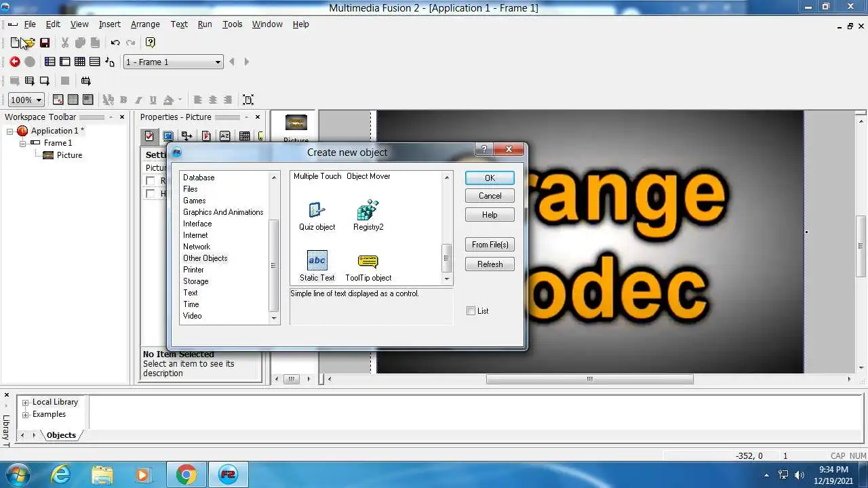Collapse the Frame 1 tree node
This screenshot has height=488, width=868.
click(x=22, y=143)
